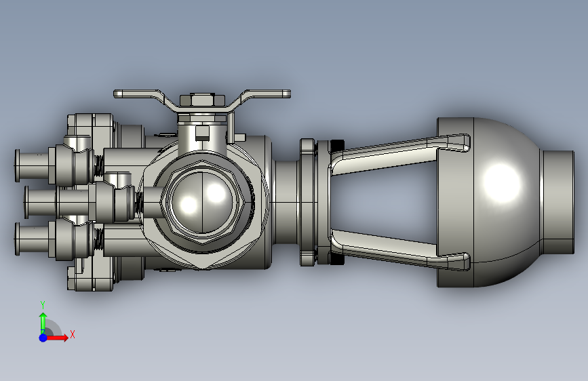Click the green Y axis arrow of triad
Screen dimensions: 588x381
click(x=43, y=323)
